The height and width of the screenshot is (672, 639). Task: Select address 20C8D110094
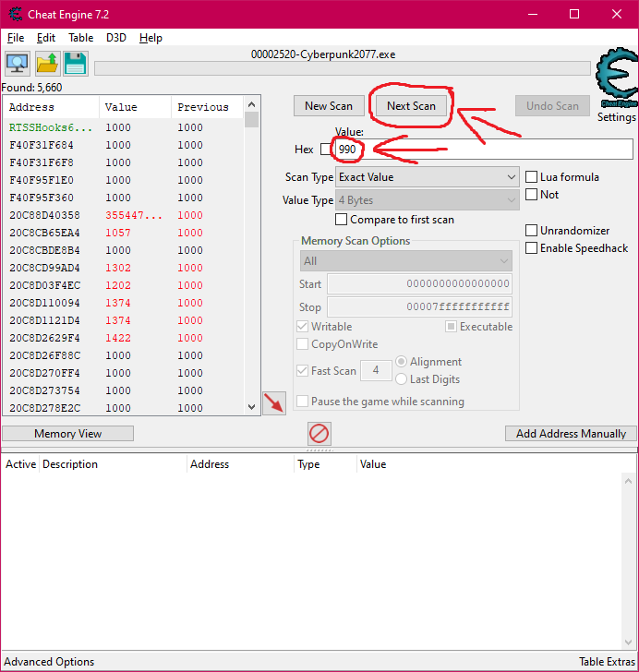(125, 303)
